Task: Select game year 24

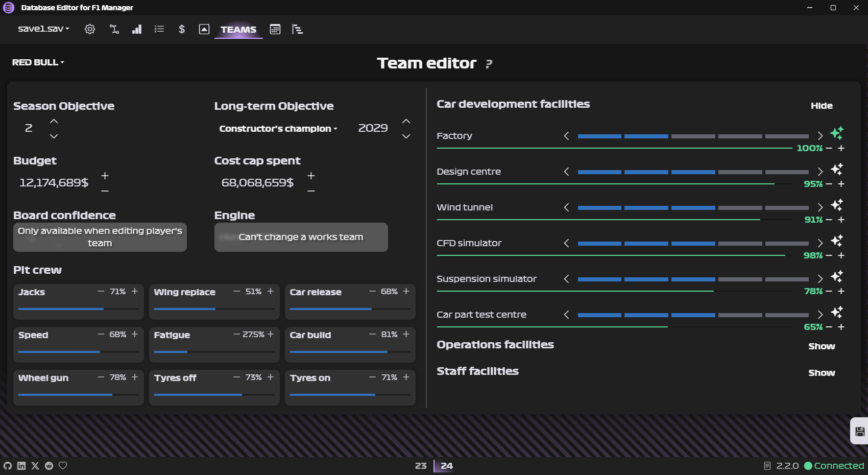Action: pos(447,466)
